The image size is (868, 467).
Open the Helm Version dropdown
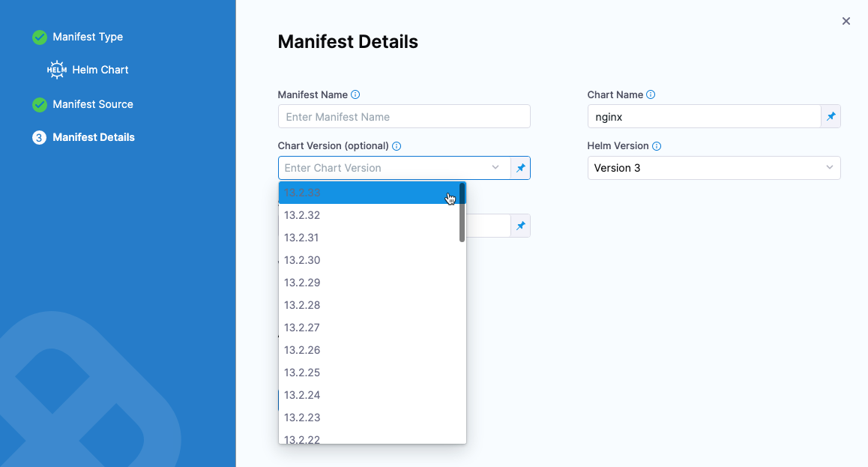713,168
